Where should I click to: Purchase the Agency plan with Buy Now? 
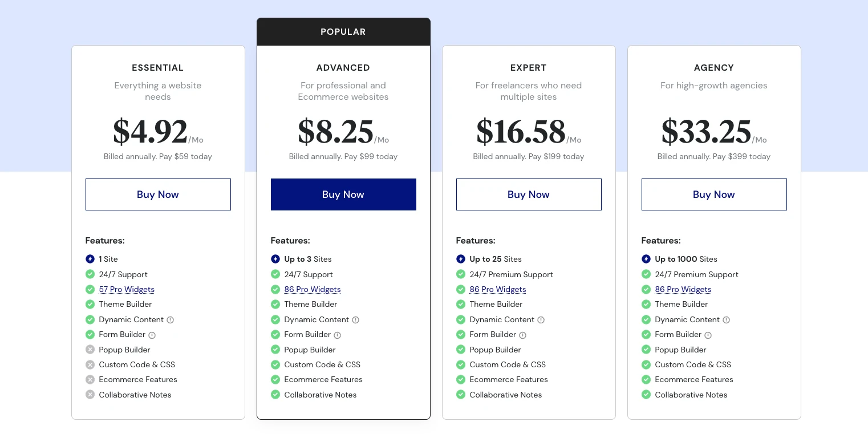tap(714, 194)
